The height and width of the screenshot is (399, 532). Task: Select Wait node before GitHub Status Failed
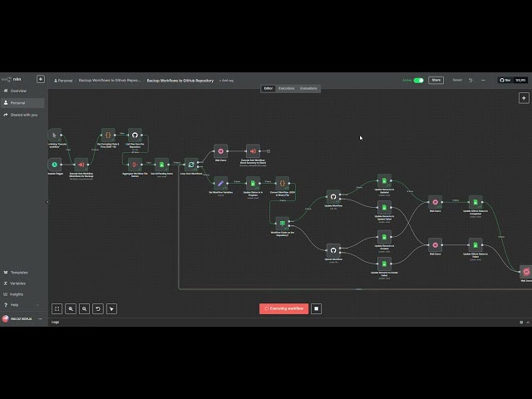pyautogui.click(x=435, y=244)
